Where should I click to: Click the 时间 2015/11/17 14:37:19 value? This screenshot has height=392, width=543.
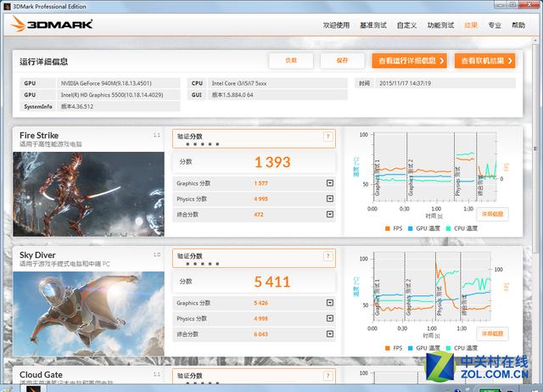pos(406,83)
